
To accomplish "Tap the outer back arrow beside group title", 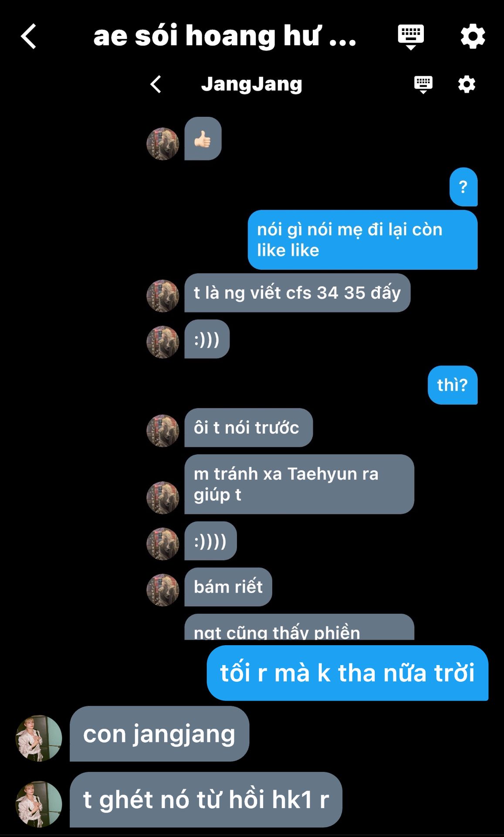I will pyautogui.click(x=28, y=36).
